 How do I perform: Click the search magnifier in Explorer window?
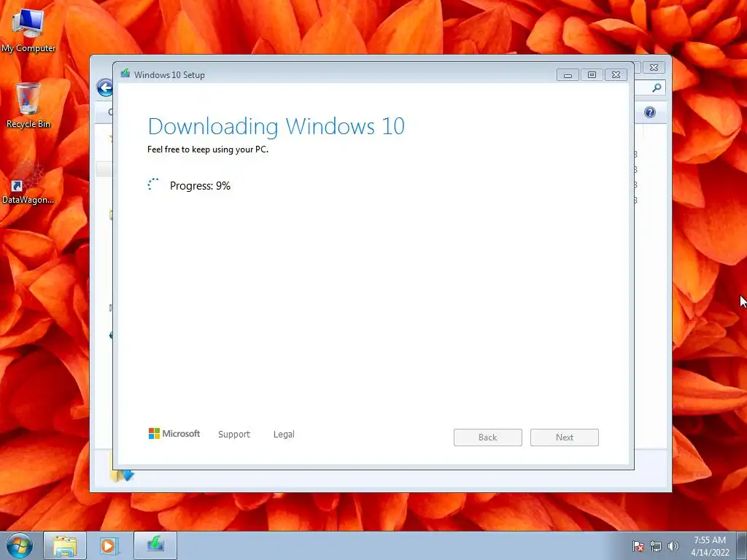657,87
